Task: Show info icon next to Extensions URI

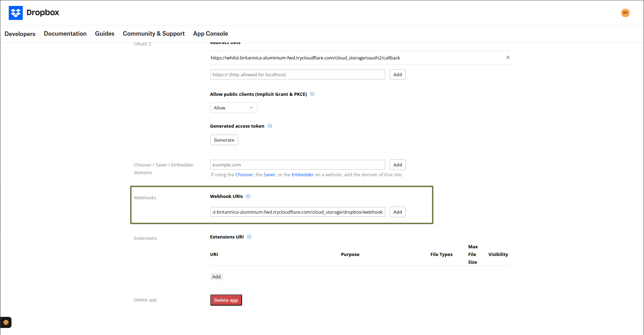Action: pyautogui.click(x=249, y=237)
